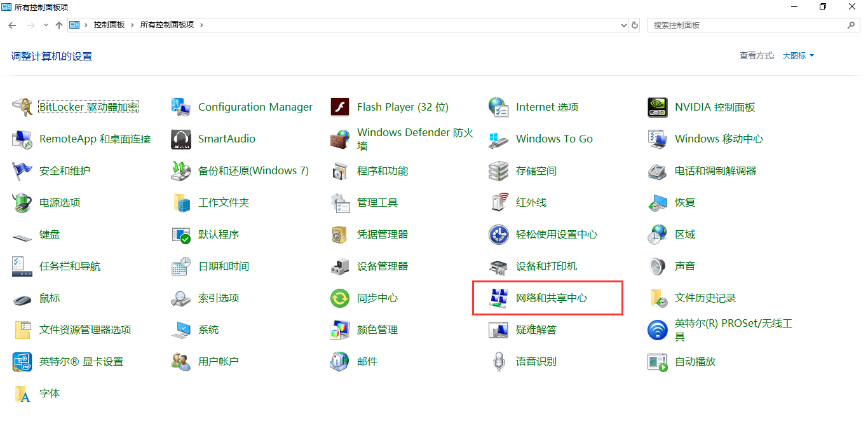Open 区域 globe clock icon
This screenshot has height=421, width=868.
point(658,234)
